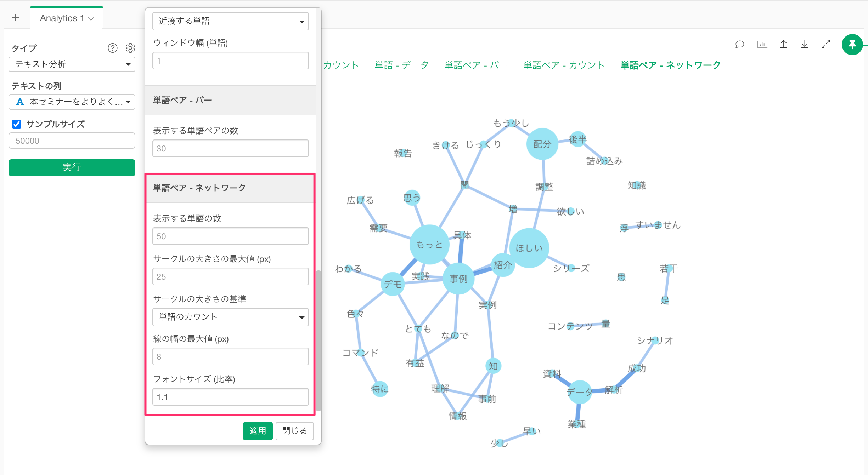Click the bar chart icon
Screen dimensions: 868x475
point(762,44)
